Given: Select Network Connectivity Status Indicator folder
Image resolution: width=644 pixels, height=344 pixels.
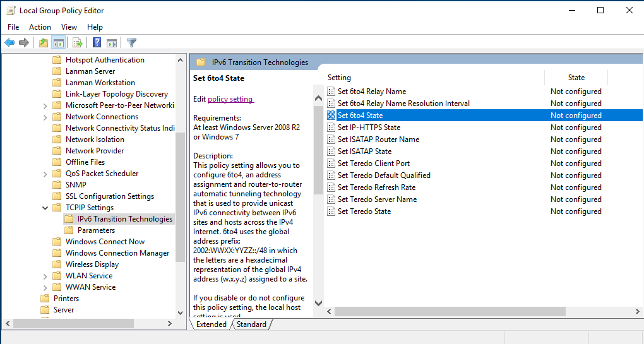Looking at the screenshot, I should [x=119, y=128].
